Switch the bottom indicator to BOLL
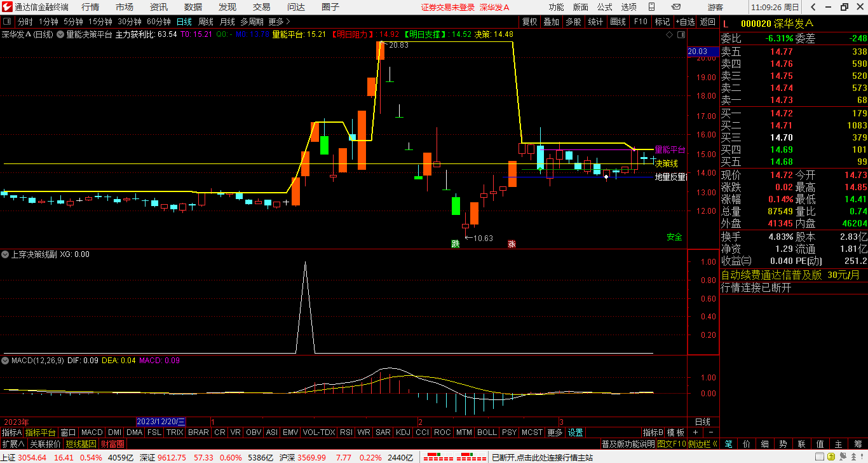This screenshot has height=463, width=868. pyautogui.click(x=487, y=432)
